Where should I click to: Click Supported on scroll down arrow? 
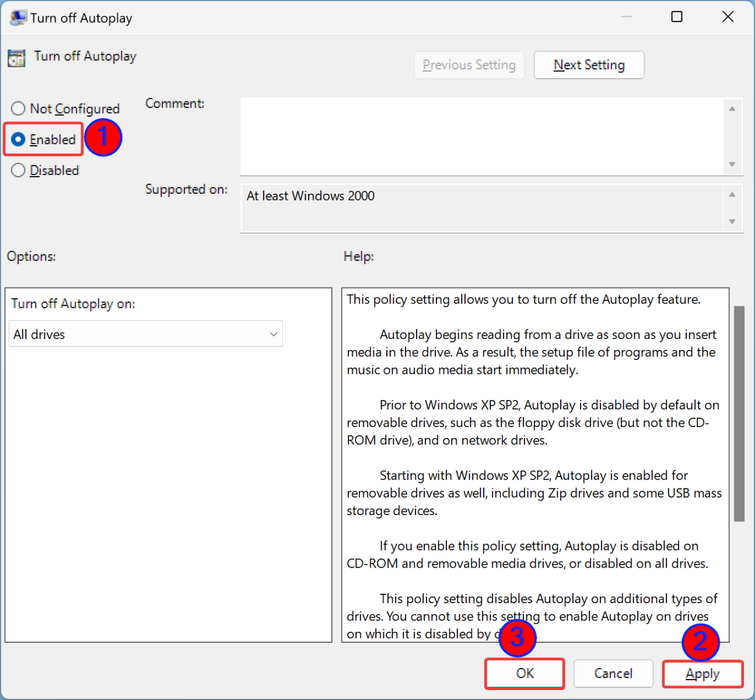click(732, 222)
